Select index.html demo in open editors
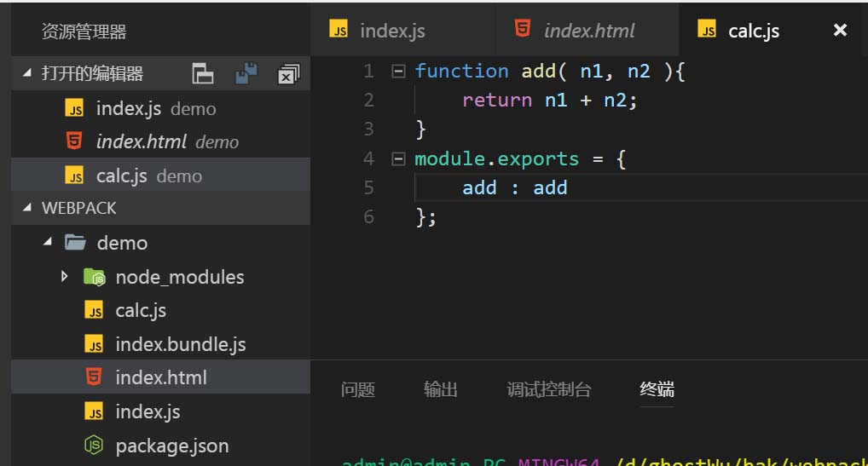868x466 pixels. point(160,141)
